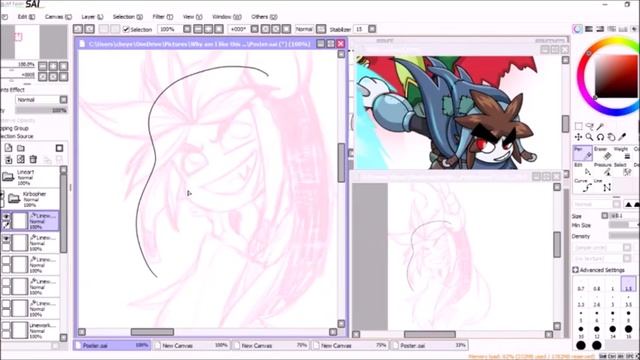Activate the rotate view tool

click(x=600, y=137)
